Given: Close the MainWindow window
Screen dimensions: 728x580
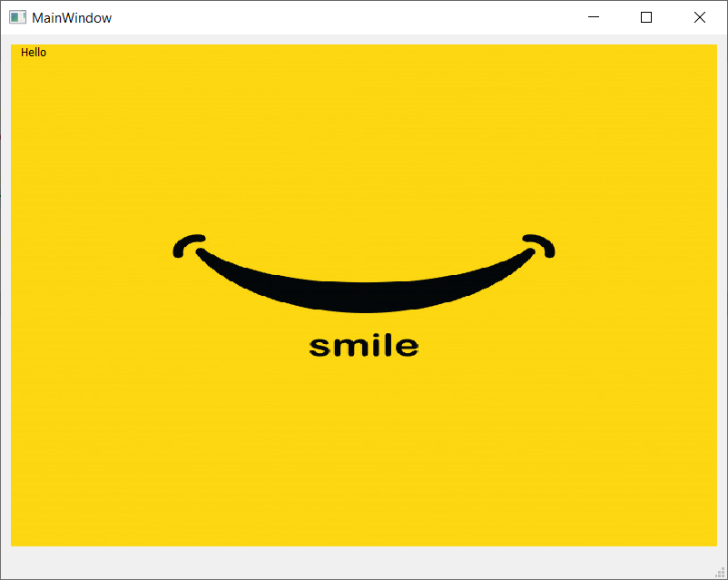Looking at the screenshot, I should pyautogui.click(x=700, y=17).
